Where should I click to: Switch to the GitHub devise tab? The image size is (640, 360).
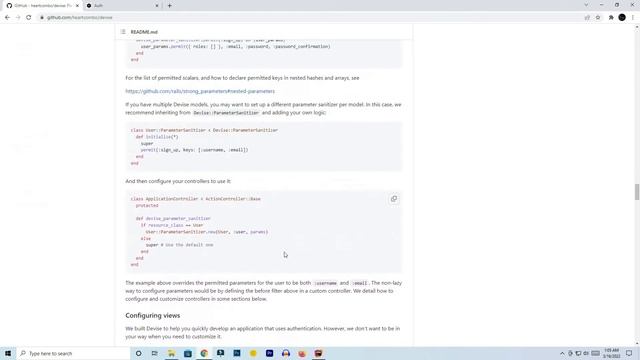[41, 6]
